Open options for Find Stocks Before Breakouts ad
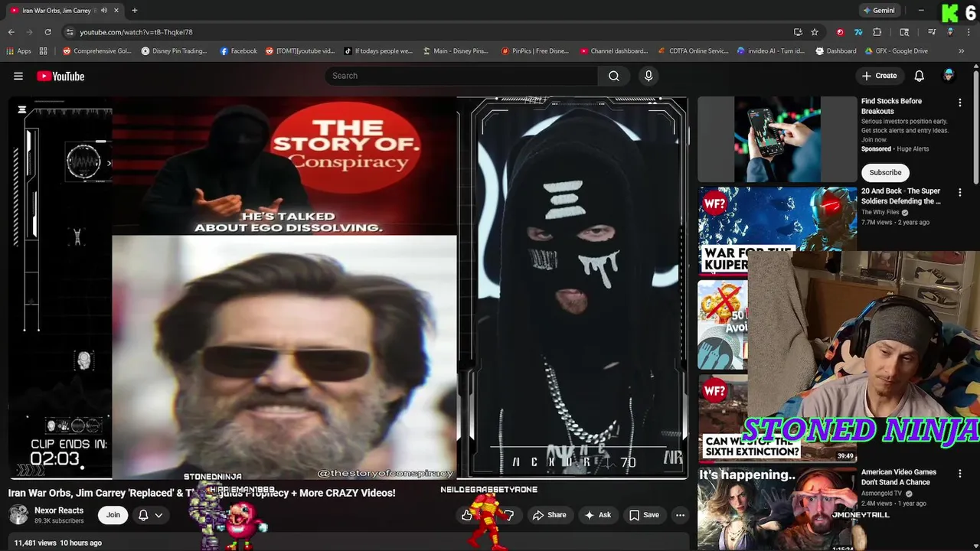The image size is (980, 551). click(x=959, y=103)
